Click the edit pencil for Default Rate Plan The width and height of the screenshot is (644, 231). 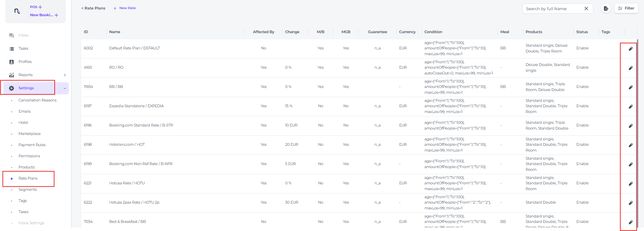point(630,49)
